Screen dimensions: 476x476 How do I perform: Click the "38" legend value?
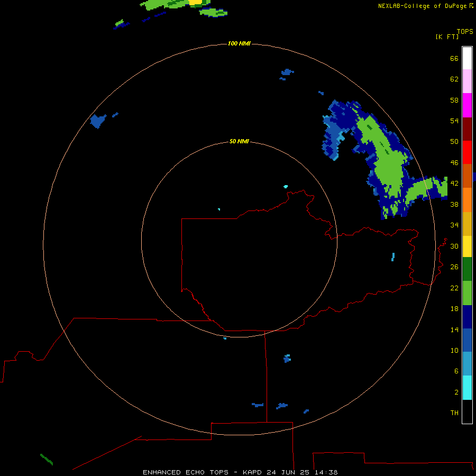454,204
